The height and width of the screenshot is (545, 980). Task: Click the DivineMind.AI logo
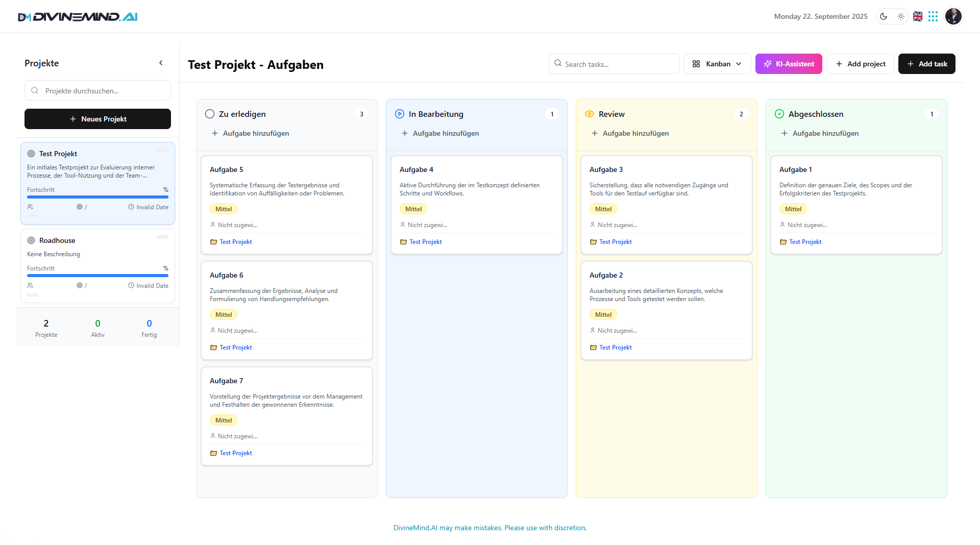pos(78,17)
